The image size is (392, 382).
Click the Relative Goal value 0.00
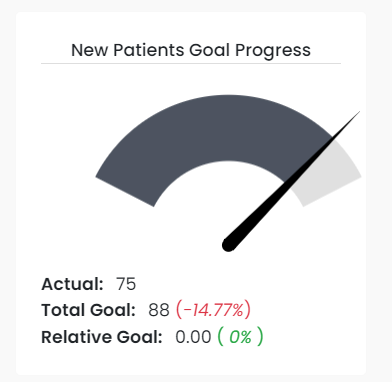pyautogui.click(x=193, y=337)
